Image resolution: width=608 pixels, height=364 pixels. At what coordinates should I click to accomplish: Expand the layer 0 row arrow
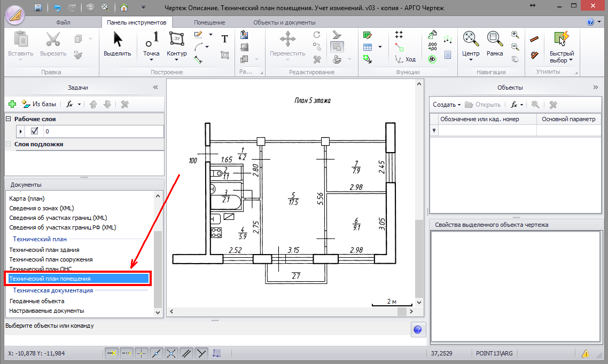click(x=20, y=131)
